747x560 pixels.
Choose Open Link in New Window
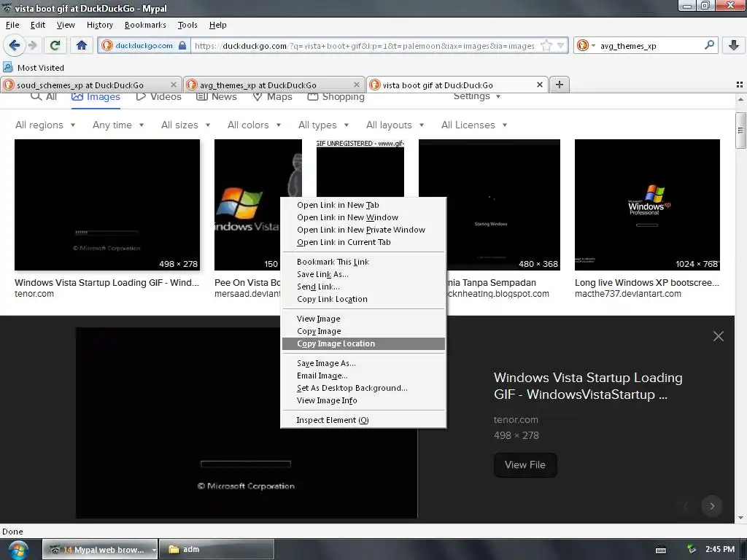pyautogui.click(x=363, y=217)
